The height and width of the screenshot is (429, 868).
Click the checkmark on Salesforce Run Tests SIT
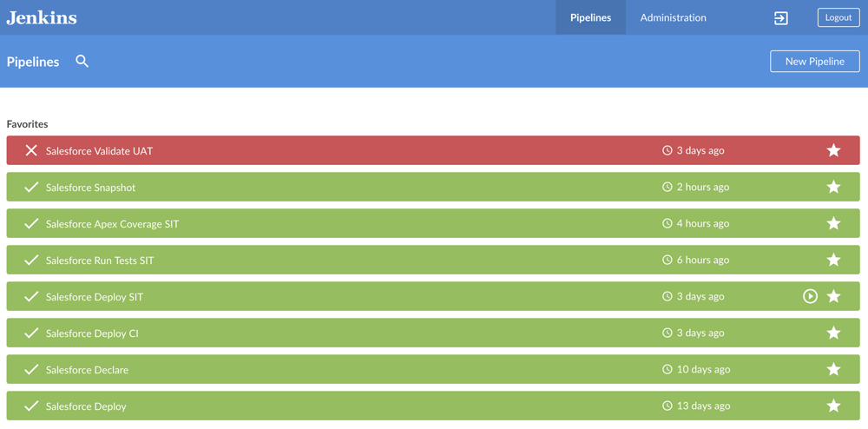coord(31,261)
